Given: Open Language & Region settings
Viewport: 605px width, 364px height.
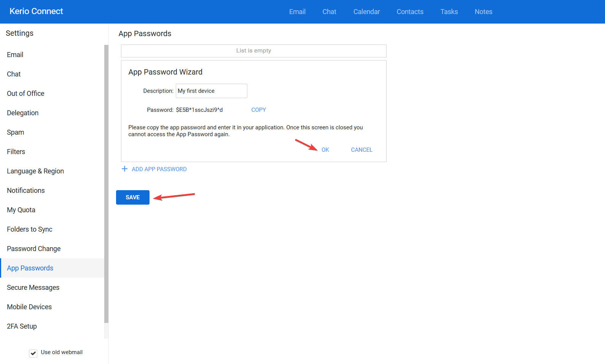Looking at the screenshot, I should tap(35, 171).
